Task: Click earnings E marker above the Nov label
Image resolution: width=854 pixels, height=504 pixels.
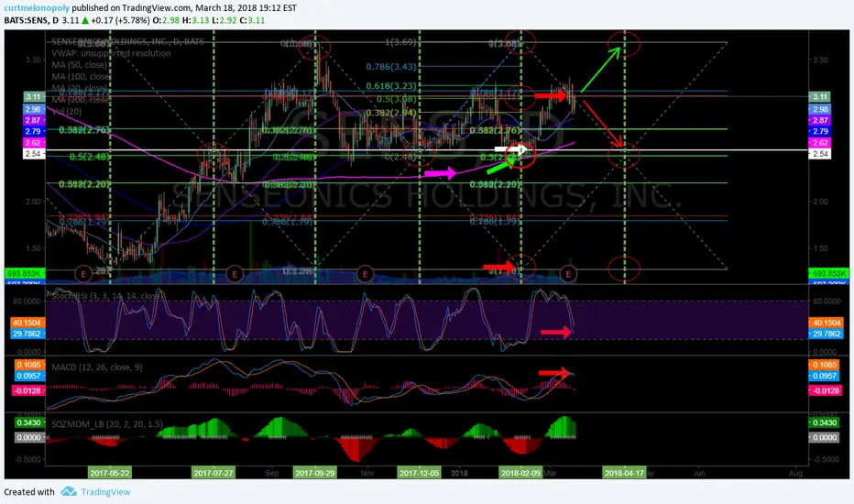Action: click(365, 273)
